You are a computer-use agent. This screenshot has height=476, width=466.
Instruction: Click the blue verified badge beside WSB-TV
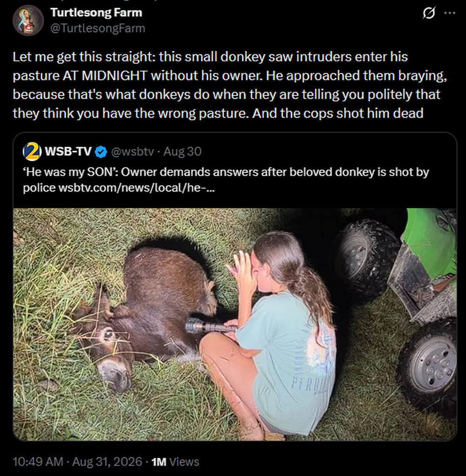pyautogui.click(x=101, y=152)
